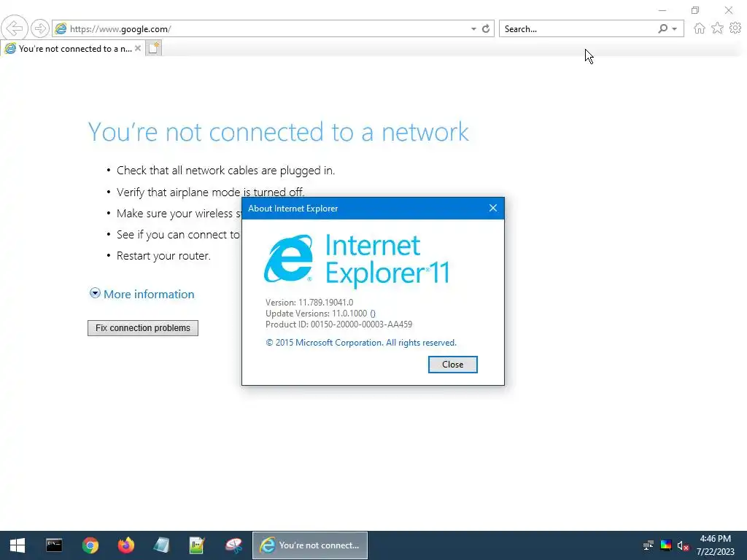Click the Version: 11.789.19041.0 text
Viewport: 747px width, 560px height.
309,303
